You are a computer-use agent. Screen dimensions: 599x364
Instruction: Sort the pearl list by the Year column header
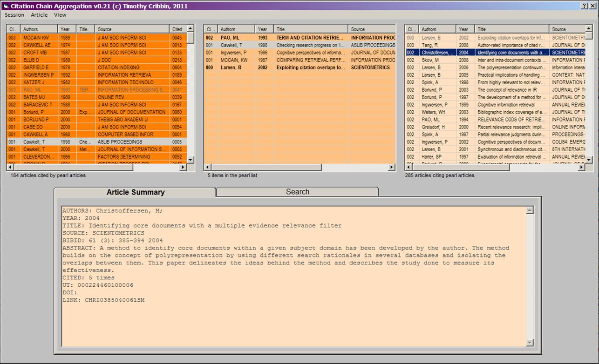[263, 29]
